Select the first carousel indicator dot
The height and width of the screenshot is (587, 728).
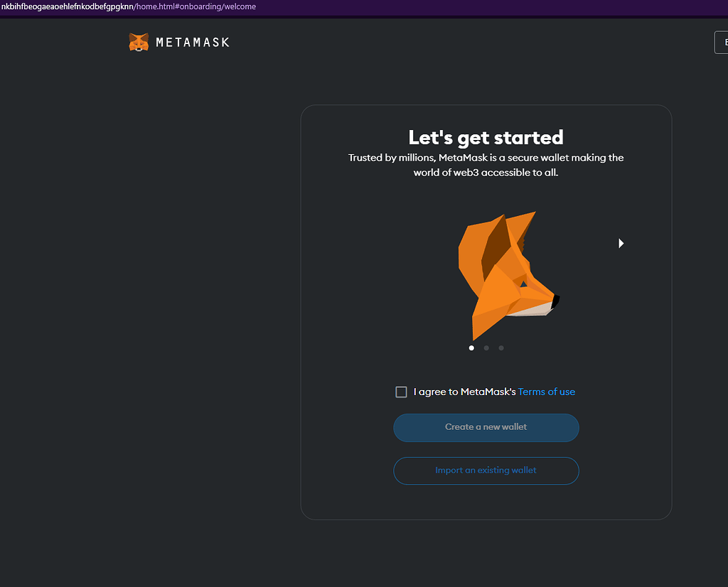471,348
